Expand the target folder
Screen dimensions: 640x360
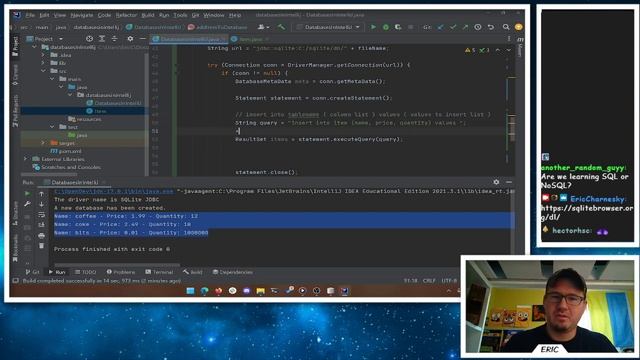(43, 143)
